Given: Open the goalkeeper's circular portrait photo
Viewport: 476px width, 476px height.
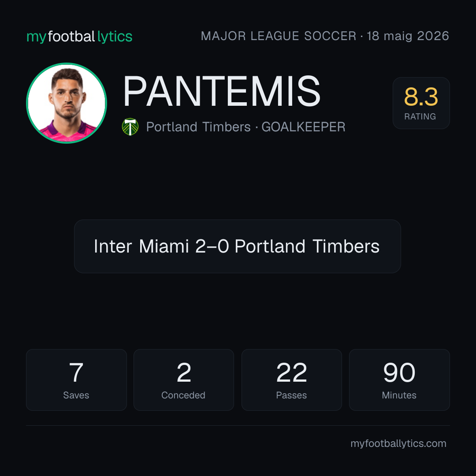Looking at the screenshot, I should point(67,103).
